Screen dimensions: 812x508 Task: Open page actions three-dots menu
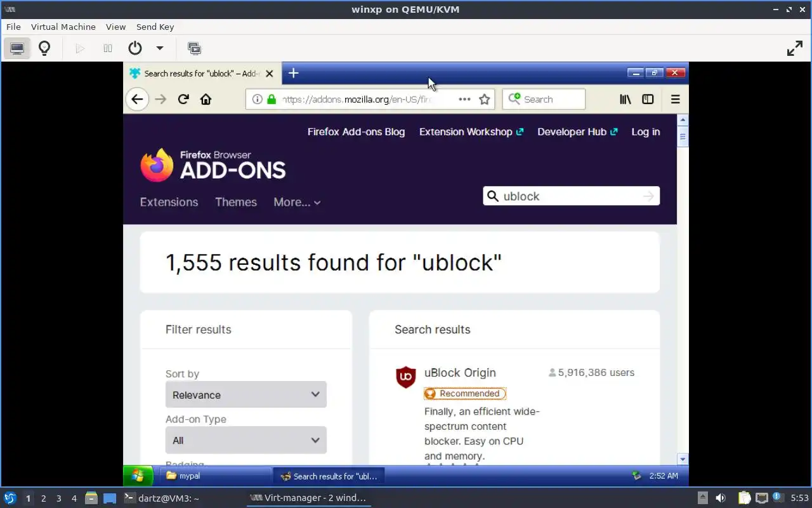[464, 99]
